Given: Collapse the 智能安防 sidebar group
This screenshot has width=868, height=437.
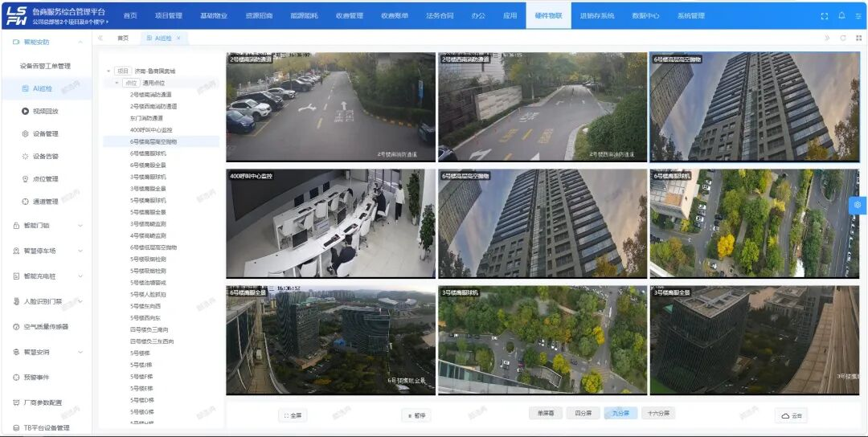Looking at the screenshot, I should click(x=80, y=42).
